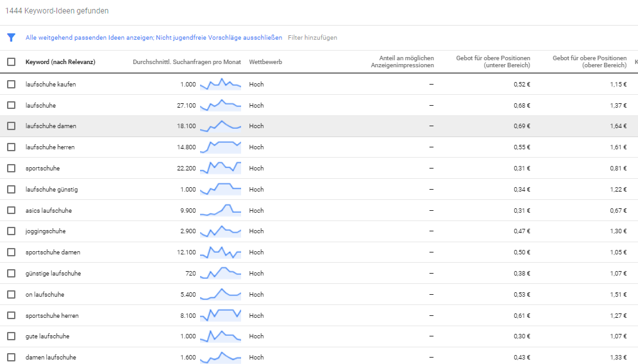Toggle the select-all checkbox in table header
638x364 pixels.
click(x=11, y=62)
